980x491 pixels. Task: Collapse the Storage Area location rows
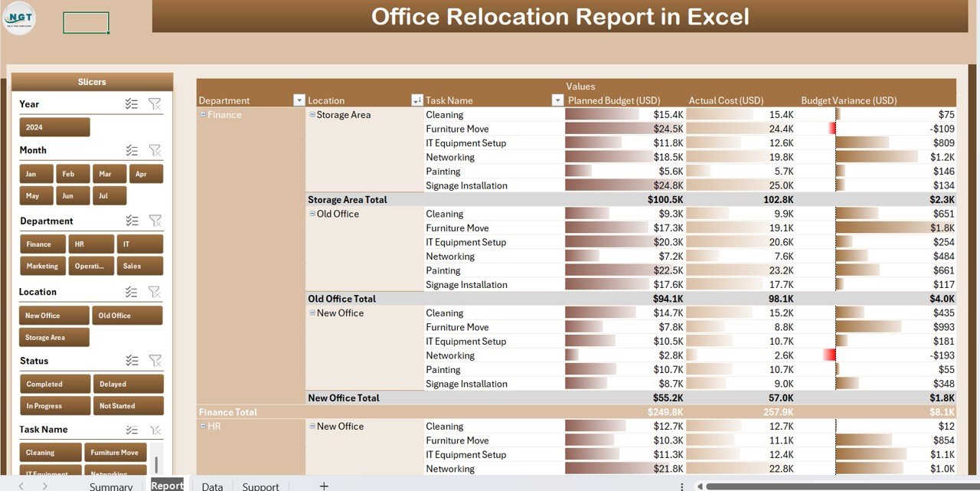tap(312, 115)
